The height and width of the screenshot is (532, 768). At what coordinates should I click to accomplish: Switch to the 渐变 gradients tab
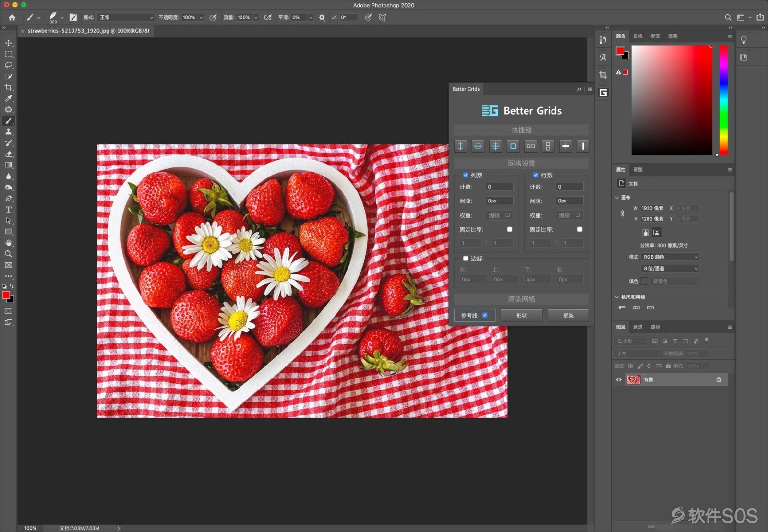[x=655, y=36]
